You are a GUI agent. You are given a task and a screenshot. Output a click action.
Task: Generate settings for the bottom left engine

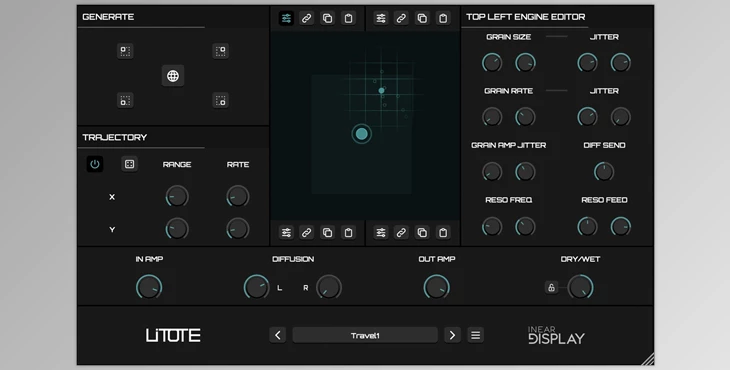click(125, 100)
